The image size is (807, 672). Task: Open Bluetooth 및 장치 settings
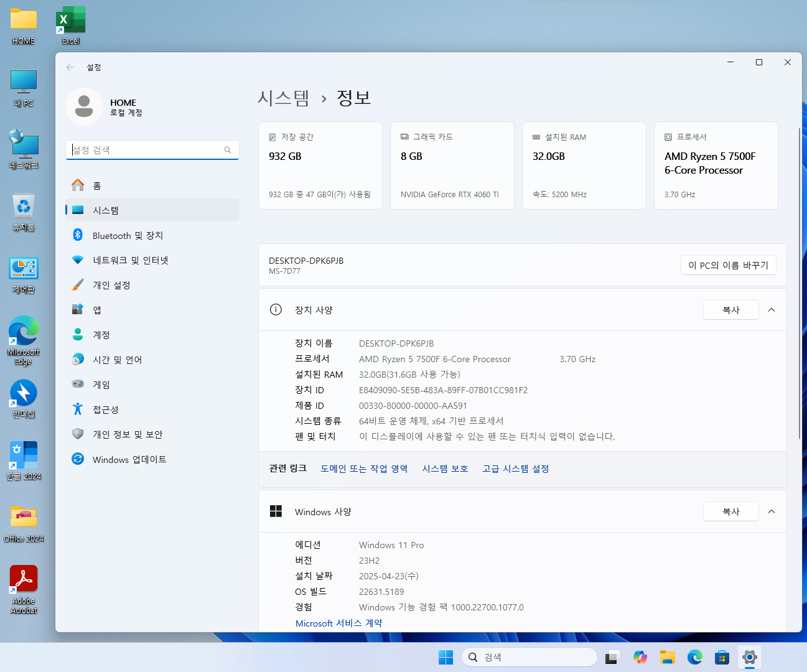152,235
